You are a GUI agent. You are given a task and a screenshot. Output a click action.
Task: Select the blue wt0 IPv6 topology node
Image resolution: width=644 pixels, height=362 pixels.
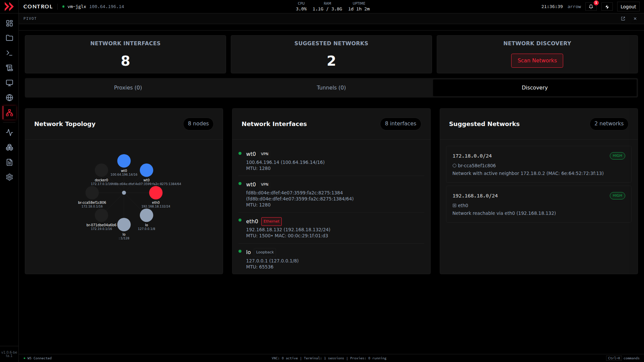click(147, 170)
